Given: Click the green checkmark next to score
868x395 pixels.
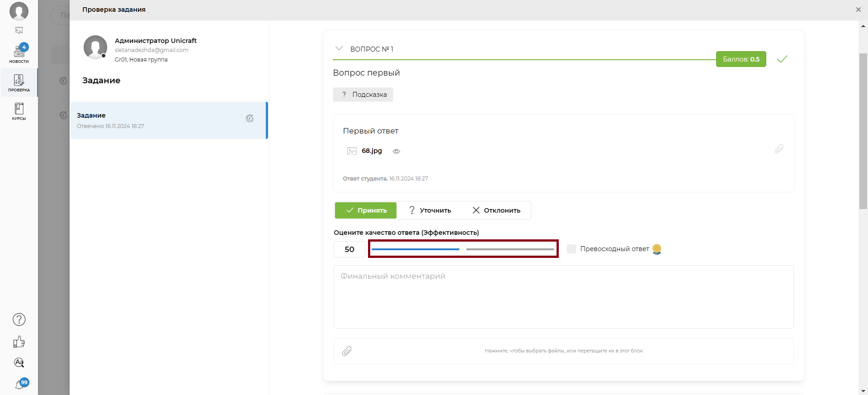Looking at the screenshot, I should [x=782, y=59].
